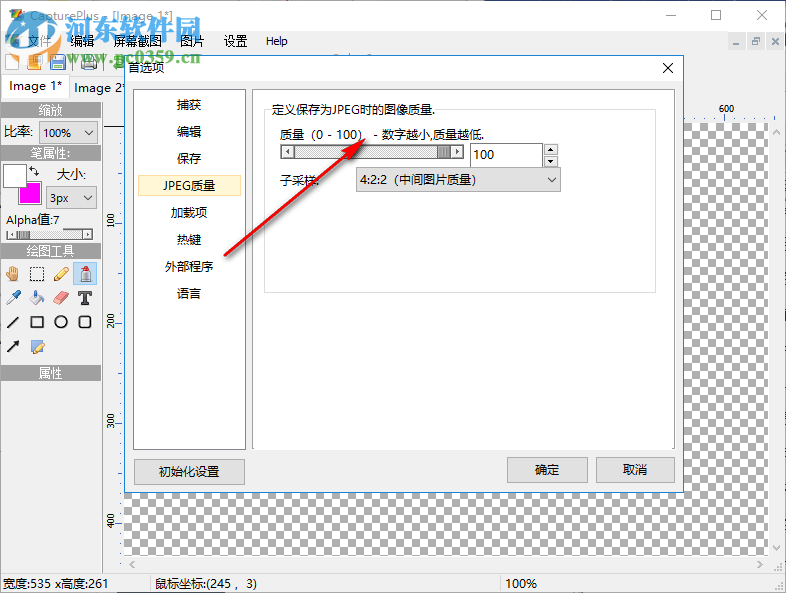Screen dimensions: 786x593
Task: Select the arrow drawing tool
Action: pyautogui.click(x=13, y=346)
